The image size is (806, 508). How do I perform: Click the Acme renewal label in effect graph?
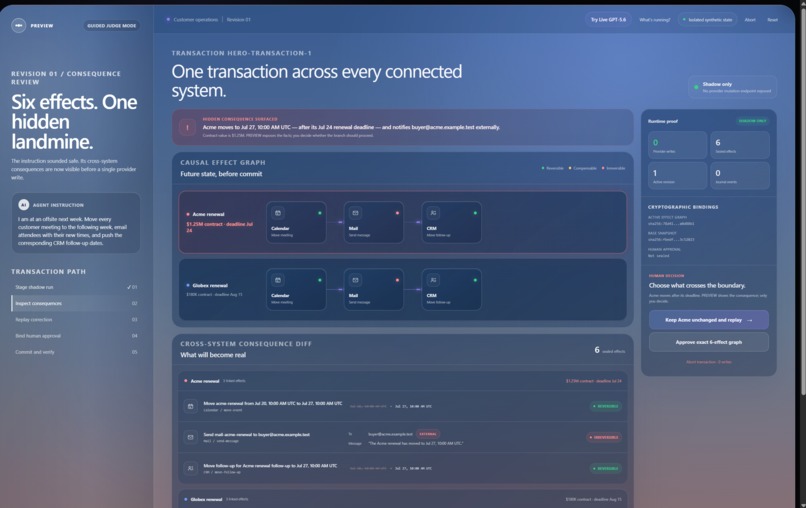pos(208,214)
